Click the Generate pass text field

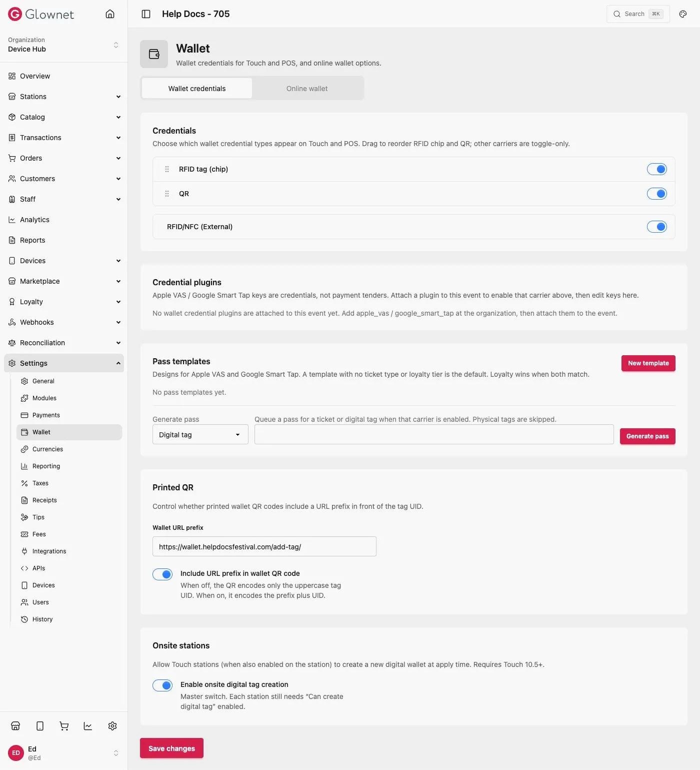434,434
